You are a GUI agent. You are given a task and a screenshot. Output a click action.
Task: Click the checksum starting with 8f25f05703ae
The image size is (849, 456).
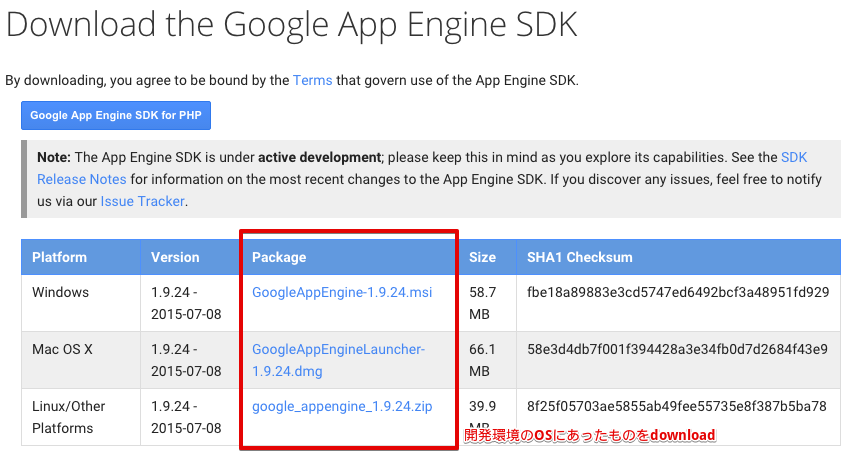[677, 406]
